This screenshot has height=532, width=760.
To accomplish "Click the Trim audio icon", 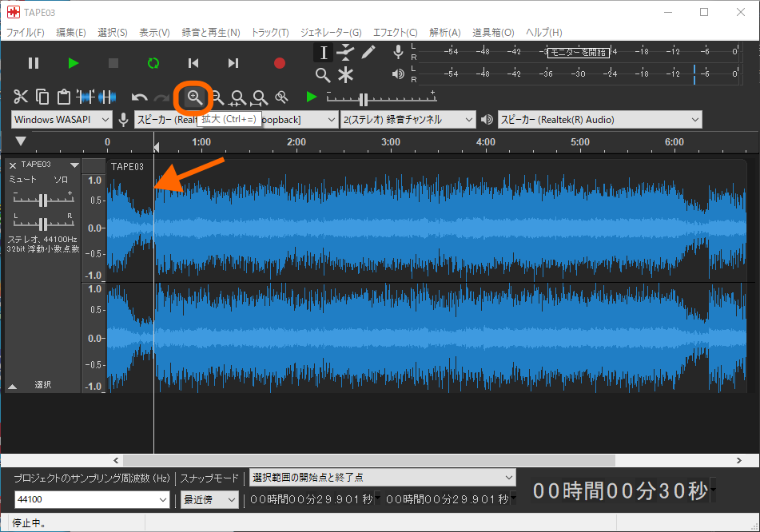I will [86, 97].
